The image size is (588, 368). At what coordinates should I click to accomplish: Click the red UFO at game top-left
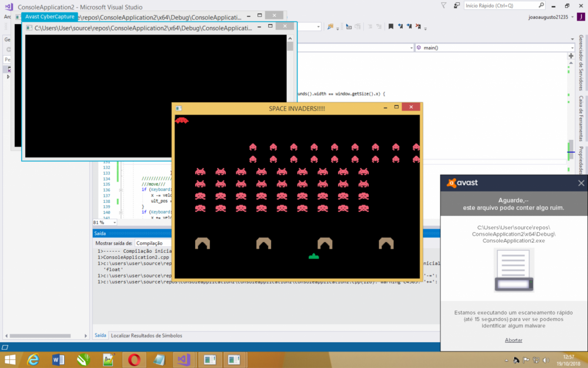click(182, 121)
